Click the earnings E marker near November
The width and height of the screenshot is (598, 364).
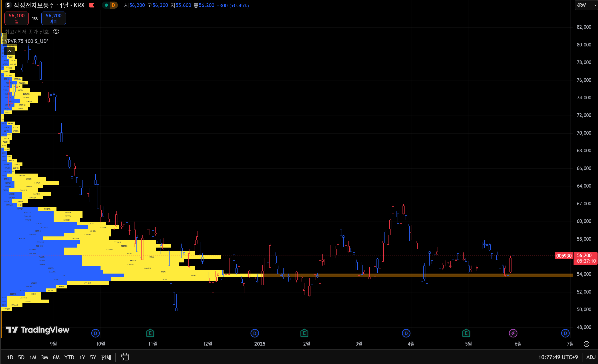coord(150,333)
